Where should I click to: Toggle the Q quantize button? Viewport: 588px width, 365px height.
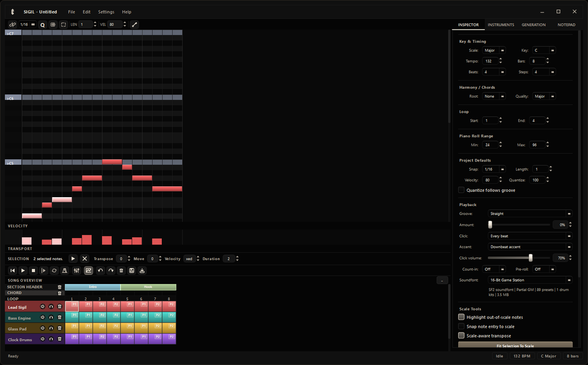[x=42, y=24]
